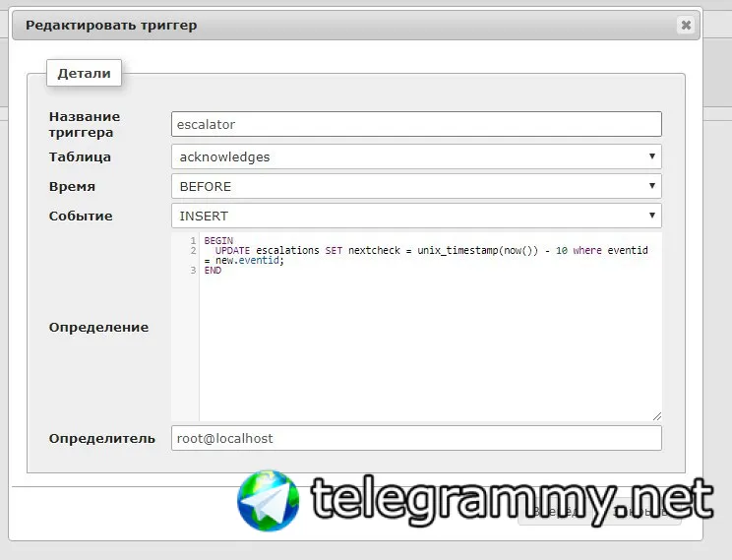Open the Детали tab
The width and height of the screenshot is (732, 560).
click(84, 73)
